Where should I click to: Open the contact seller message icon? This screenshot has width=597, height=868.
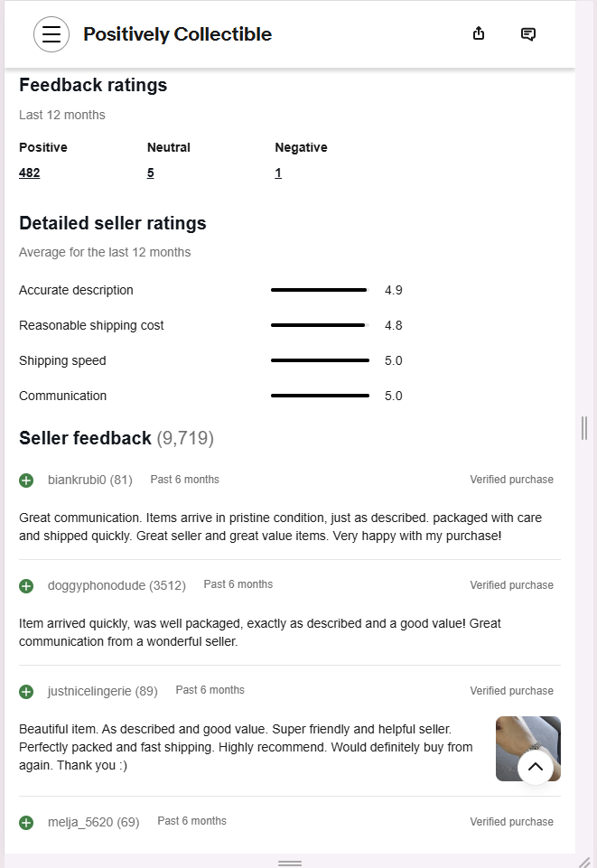(528, 34)
